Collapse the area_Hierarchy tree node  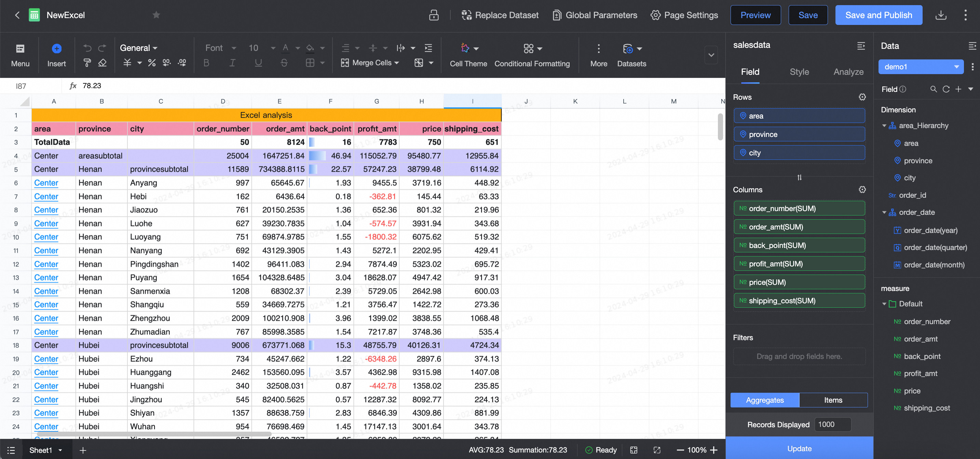(884, 125)
